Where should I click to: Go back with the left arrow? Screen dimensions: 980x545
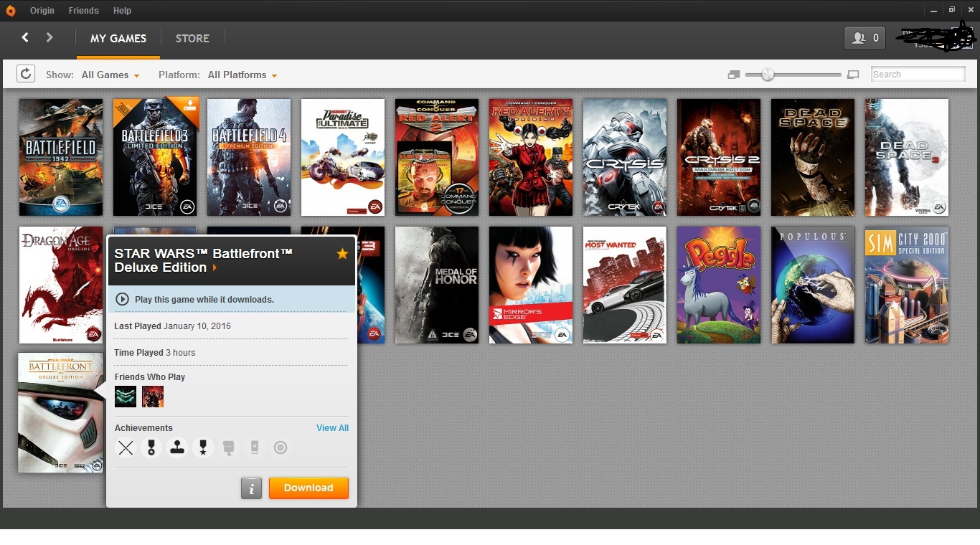(x=25, y=37)
